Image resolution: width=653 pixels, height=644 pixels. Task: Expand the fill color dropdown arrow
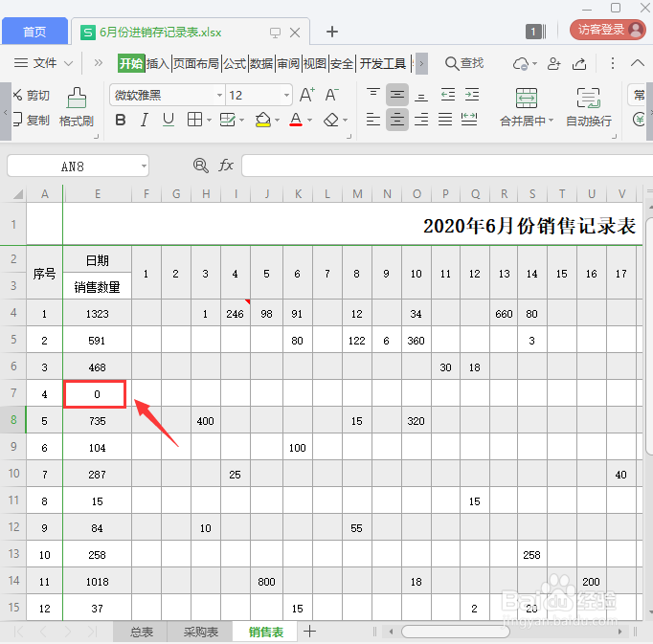[277, 121]
